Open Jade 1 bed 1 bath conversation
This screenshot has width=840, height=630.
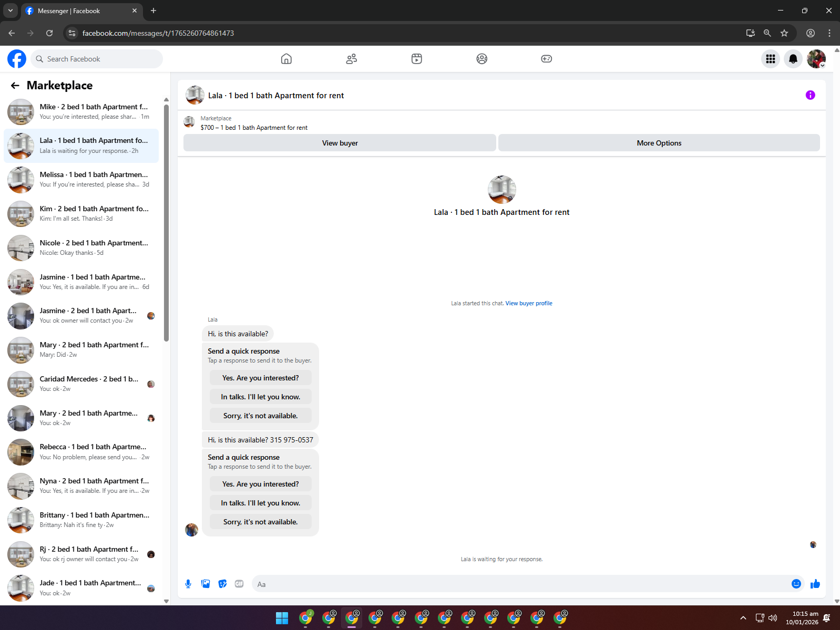point(81,588)
